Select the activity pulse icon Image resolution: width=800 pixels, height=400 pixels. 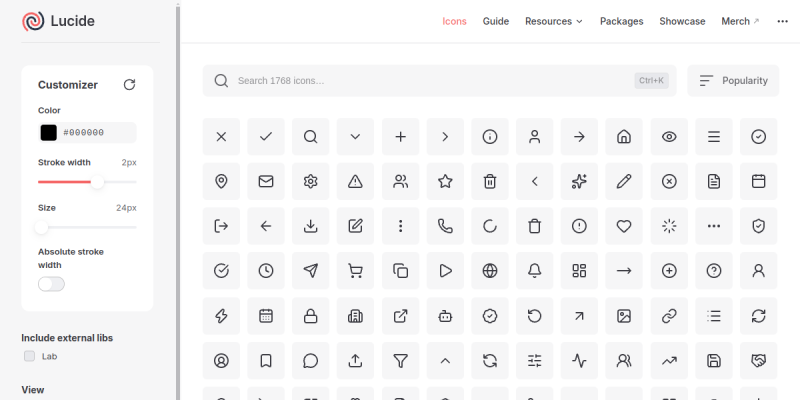coord(579,361)
